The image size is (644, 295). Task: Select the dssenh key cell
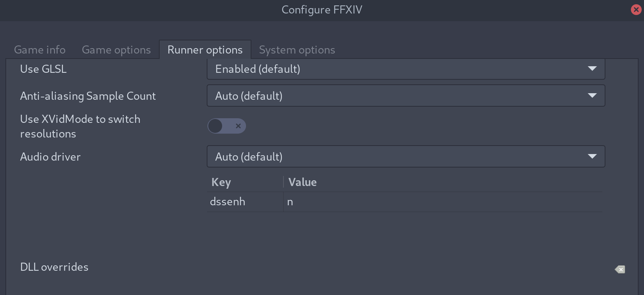point(245,202)
